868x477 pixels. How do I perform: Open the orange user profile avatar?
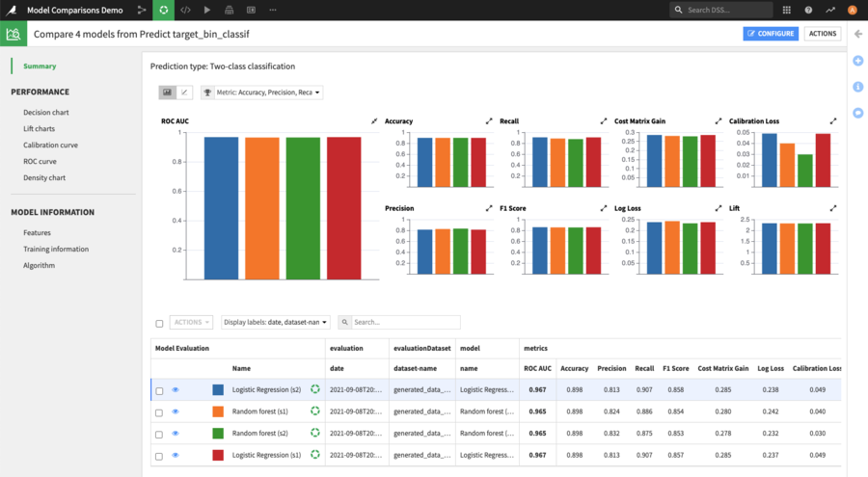pyautogui.click(x=852, y=10)
